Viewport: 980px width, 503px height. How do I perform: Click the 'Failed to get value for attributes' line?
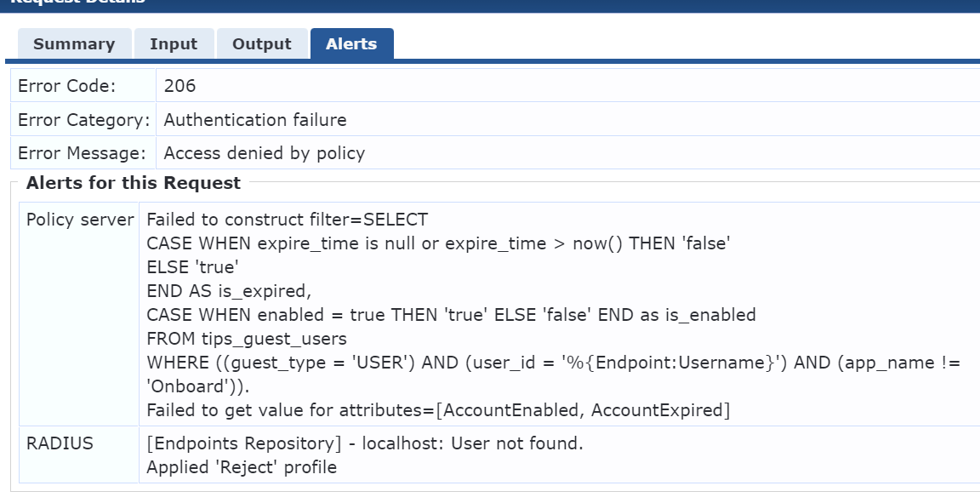coord(438,410)
